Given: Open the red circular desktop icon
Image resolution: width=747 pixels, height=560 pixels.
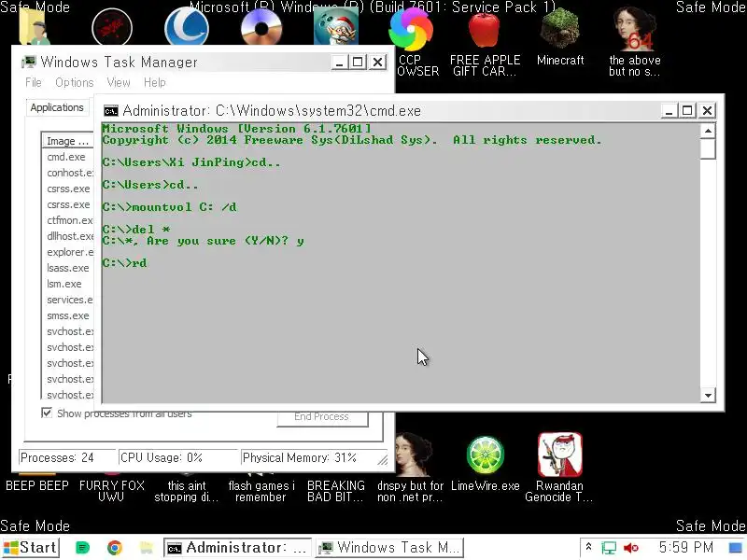Looking at the screenshot, I should pos(112,27).
